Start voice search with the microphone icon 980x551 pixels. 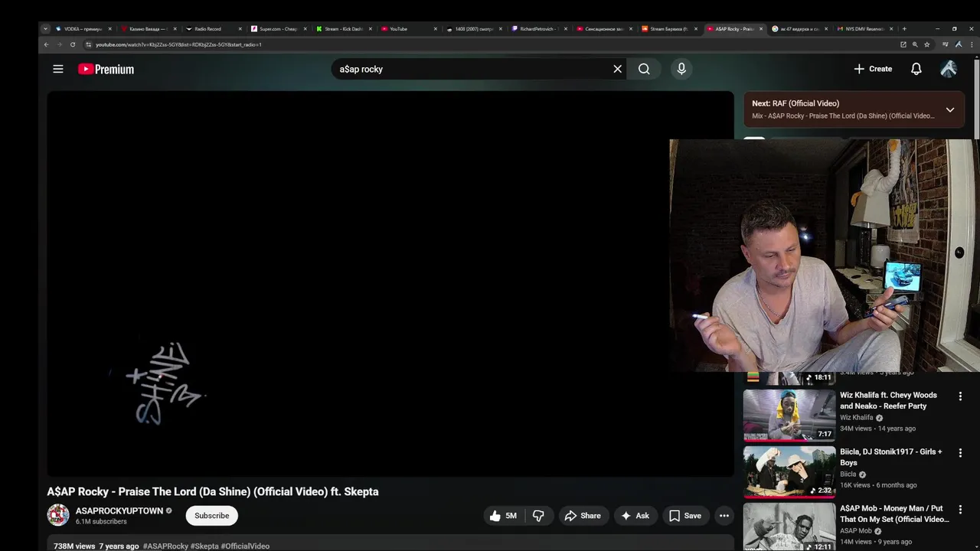(x=681, y=69)
